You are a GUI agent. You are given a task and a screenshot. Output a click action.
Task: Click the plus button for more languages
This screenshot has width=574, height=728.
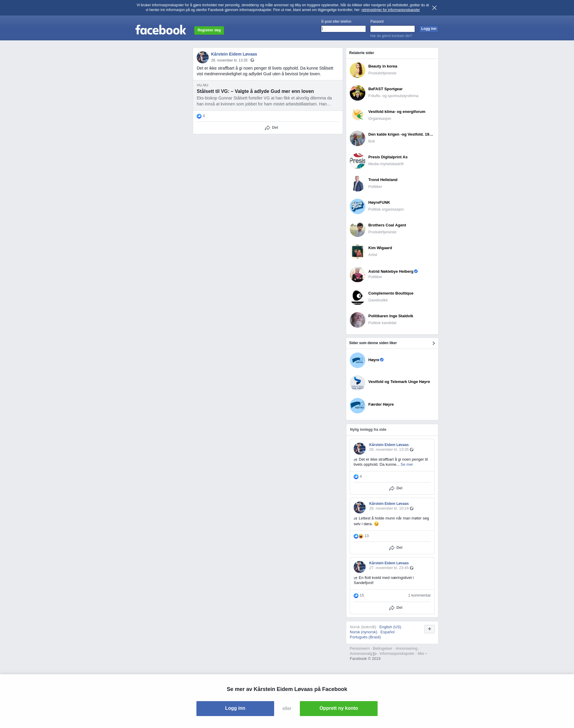429,629
